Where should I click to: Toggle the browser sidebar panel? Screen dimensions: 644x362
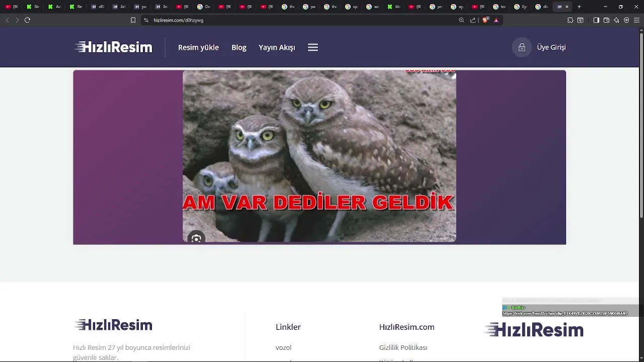coord(596,20)
